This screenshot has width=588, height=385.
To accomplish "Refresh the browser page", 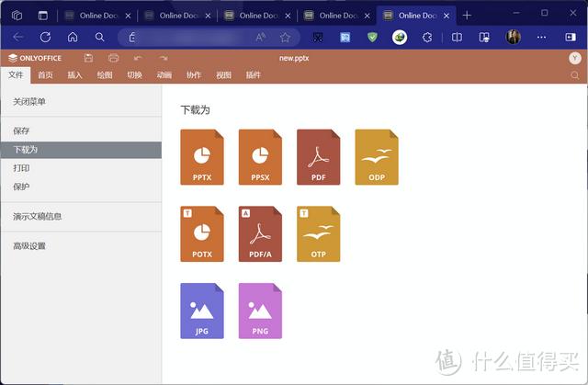I will (45, 37).
